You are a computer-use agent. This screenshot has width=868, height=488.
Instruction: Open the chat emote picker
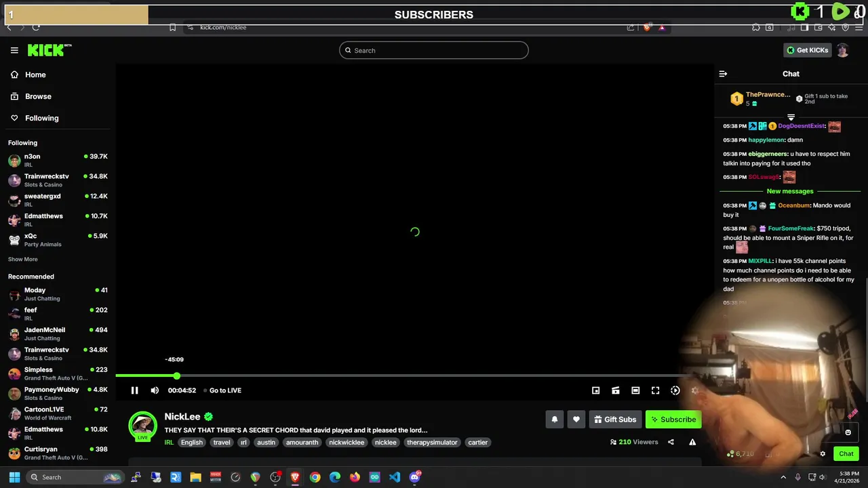pyautogui.click(x=848, y=432)
